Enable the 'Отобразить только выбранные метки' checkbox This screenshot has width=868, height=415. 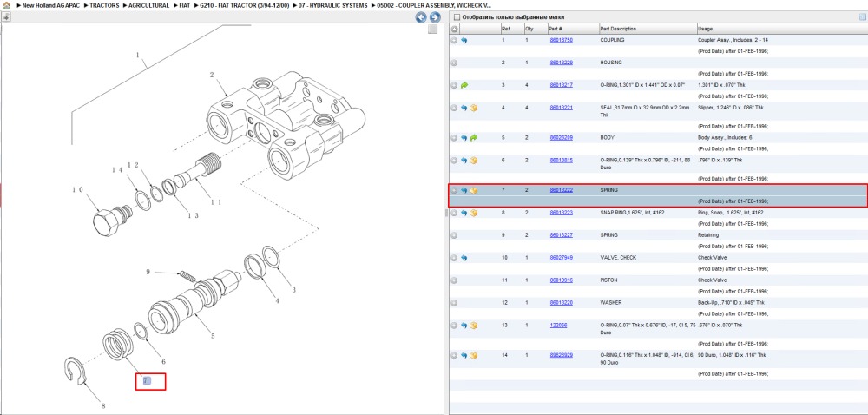(x=455, y=17)
